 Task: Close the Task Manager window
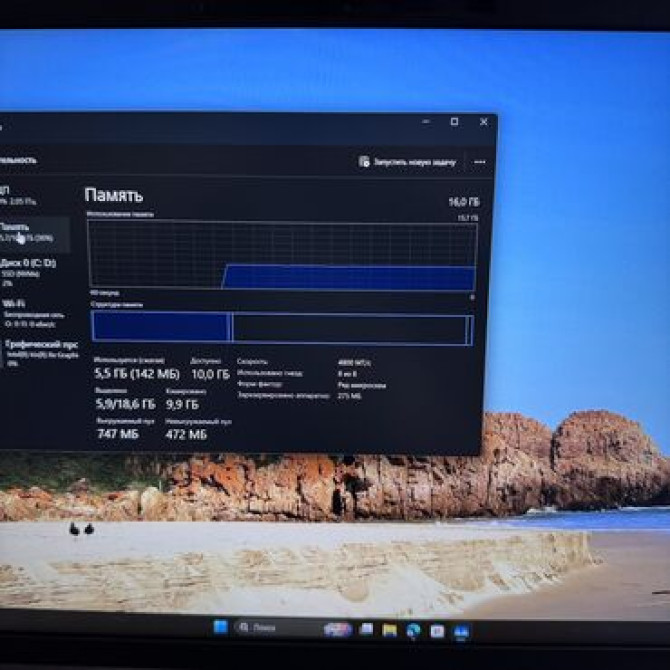coord(484,122)
